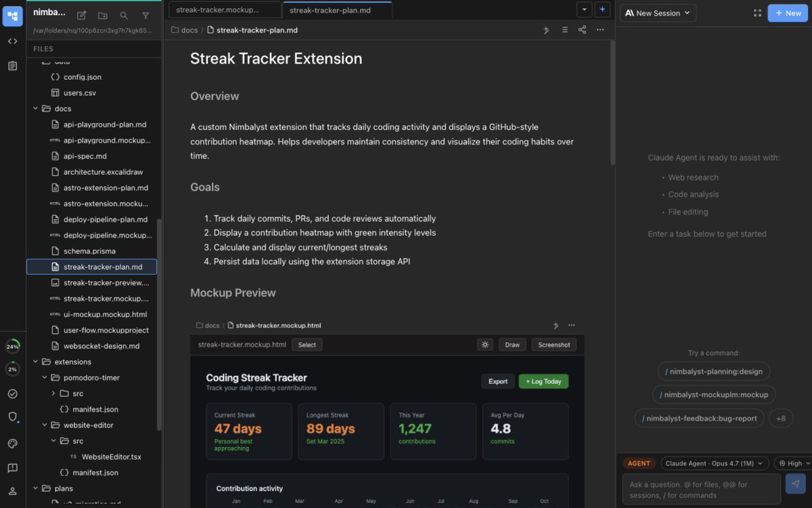Click the new folder icon
The image size is (812, 508).
tap(102, 15)
